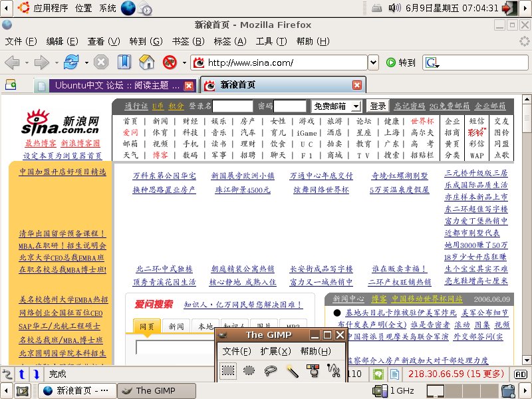Click the blue down arrow in status bar
The width and height of the screenshot is (532, 399).
[x=37, y=374]
